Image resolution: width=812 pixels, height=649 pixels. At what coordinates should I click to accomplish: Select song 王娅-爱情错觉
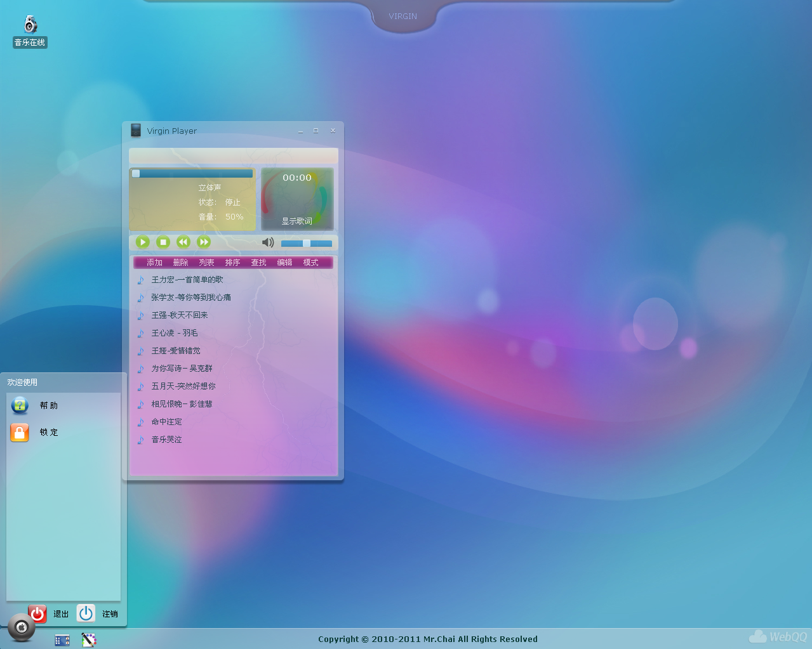tap(176, 351)
